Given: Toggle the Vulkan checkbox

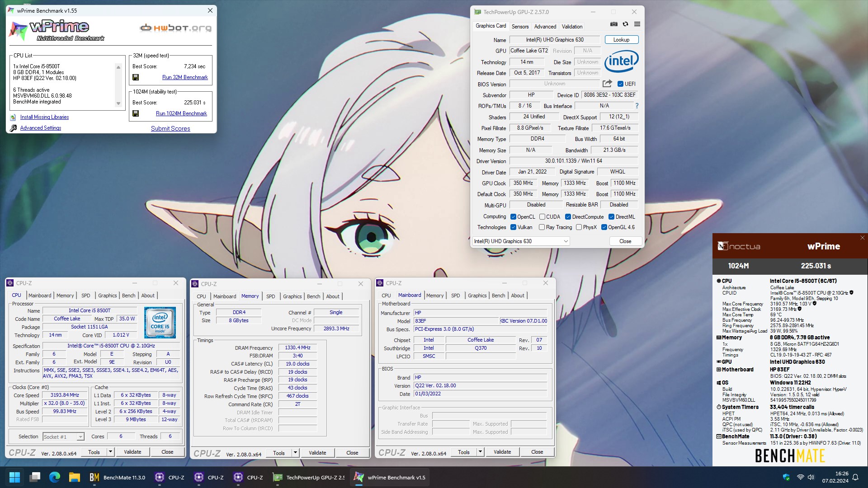Looking at the screenshot, I should click(513, 227).
